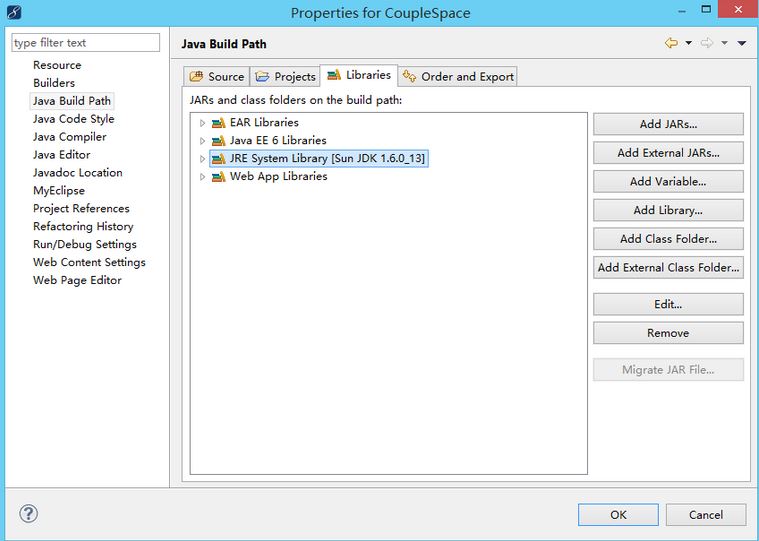The image size is (759, 541).
Task: Open Run/Debug Settings page
Action: [x=85, y=244]
